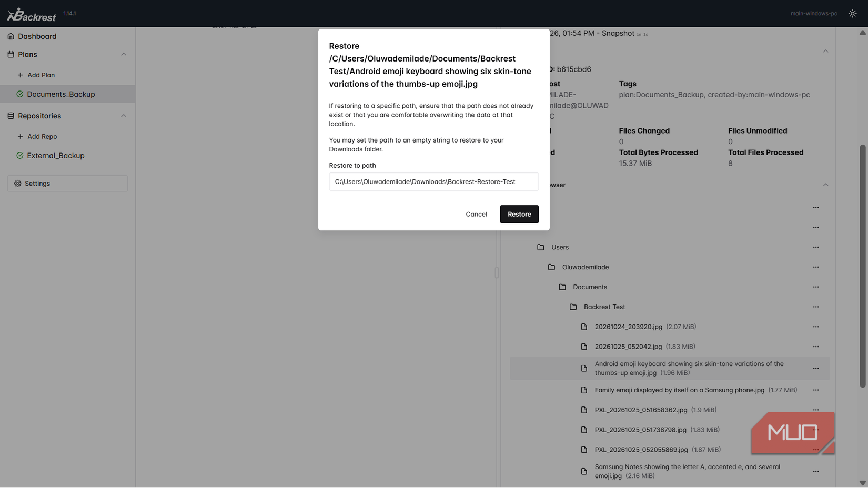Click the main-windows-pc instance label
The width and height of the screenshot is (868, 488).
[x=814, y=14]
